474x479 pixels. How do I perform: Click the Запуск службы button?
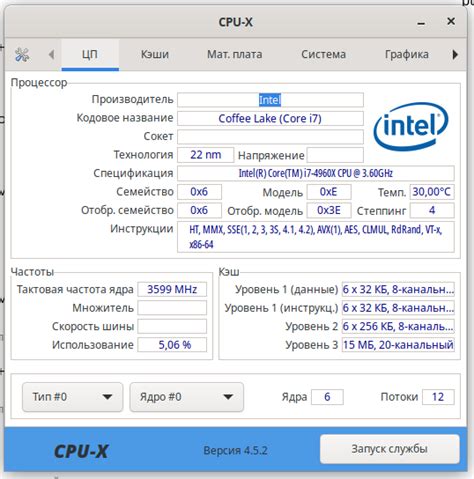click(x=389, y=449)
